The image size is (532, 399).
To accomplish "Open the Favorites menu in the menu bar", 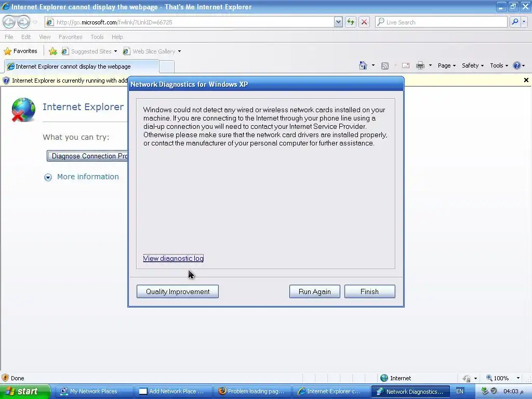I will pyautogui.click(x=70, y=37).
